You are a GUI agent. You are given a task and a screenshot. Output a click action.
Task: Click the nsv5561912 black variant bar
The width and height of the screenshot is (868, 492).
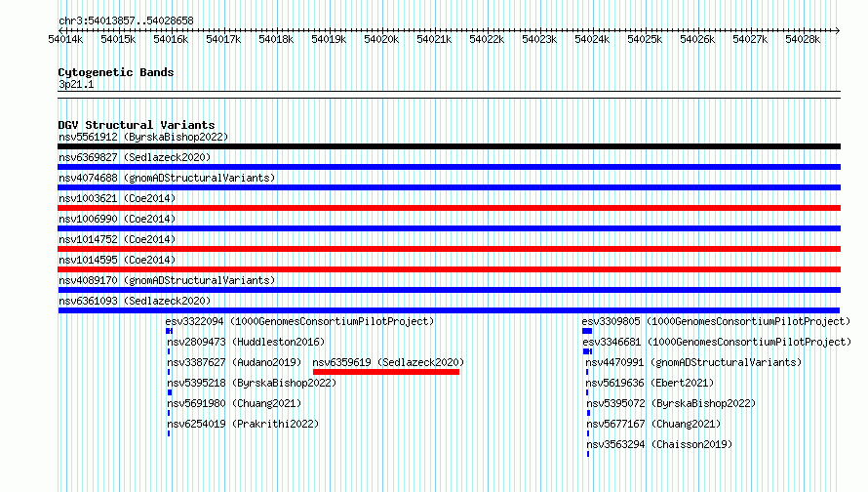pyautogui.click(x=449, y=146)
